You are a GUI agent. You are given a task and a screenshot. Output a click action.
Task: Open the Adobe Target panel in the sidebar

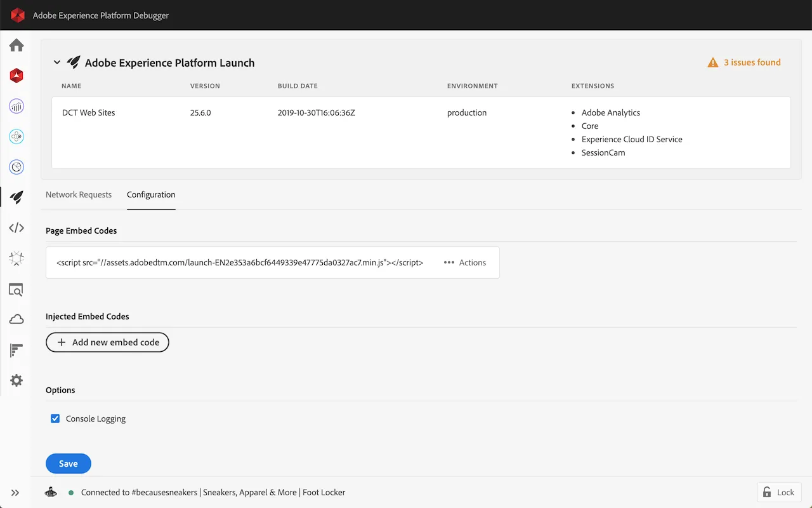point(16,167)
